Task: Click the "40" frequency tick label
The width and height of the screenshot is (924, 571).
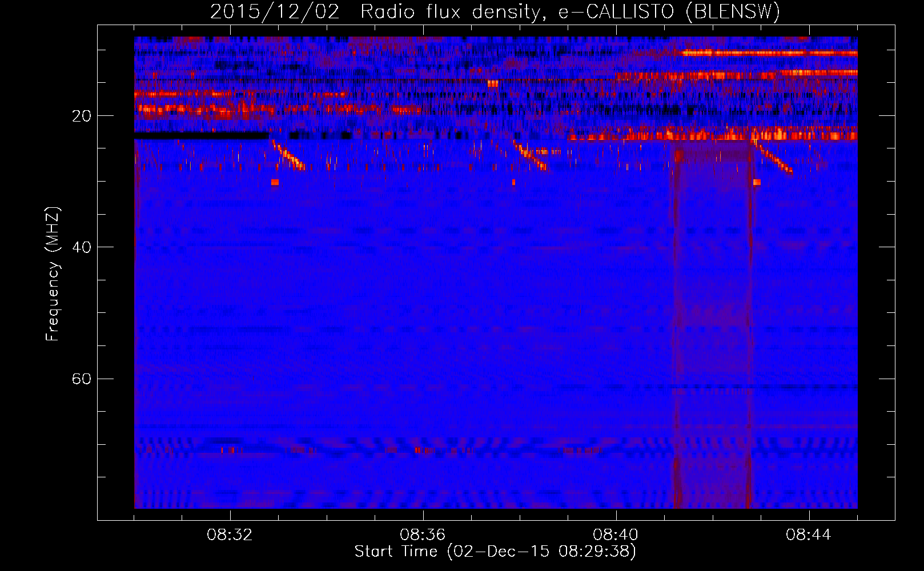Action: (82, 247)
